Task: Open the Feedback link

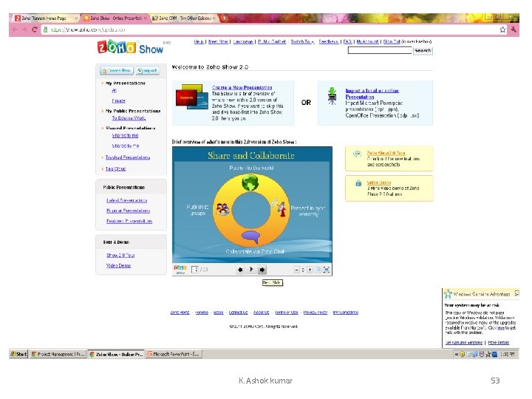Action: coord(328,41)
